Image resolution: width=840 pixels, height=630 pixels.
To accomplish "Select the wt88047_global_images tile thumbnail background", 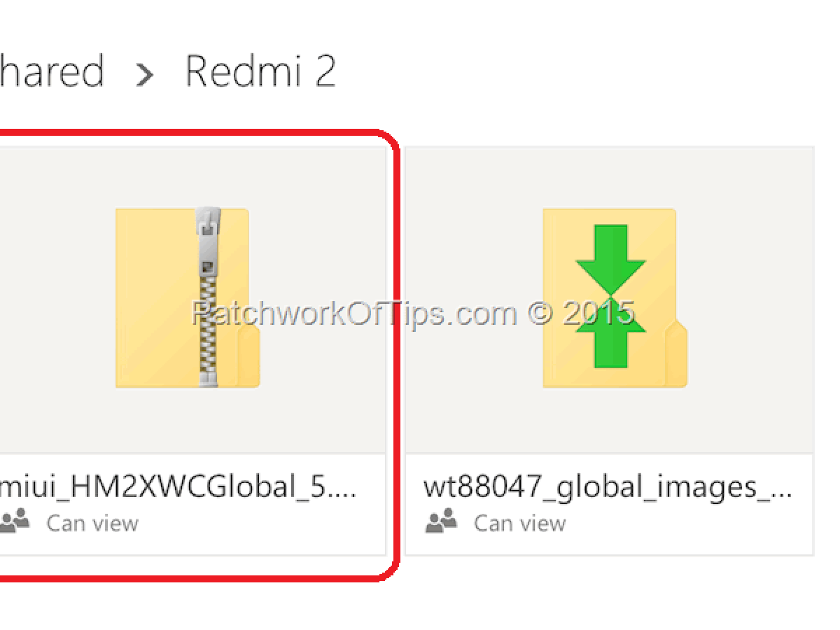I will [609, 300].
